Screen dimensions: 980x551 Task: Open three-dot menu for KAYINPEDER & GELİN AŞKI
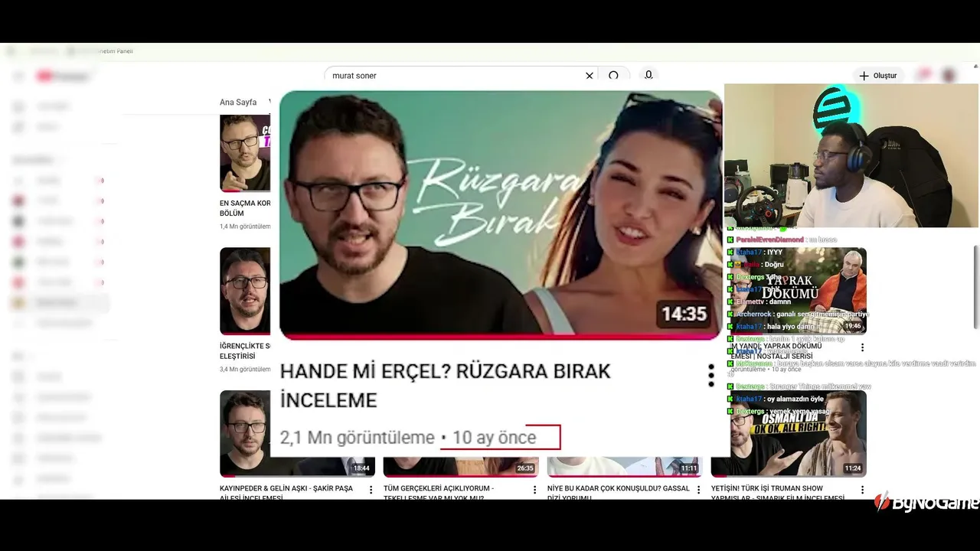click(371, 490)
